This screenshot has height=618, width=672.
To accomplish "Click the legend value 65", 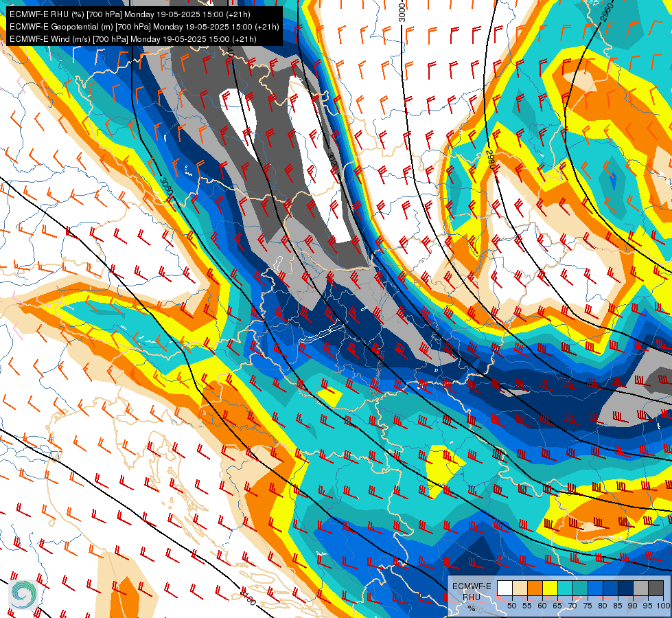I will pyautogui.click(x=557, y=606).
